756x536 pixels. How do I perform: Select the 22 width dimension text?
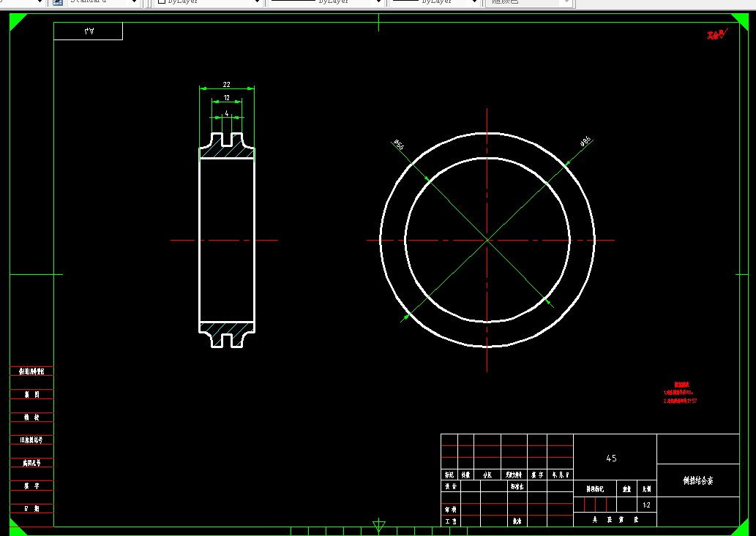[x=227, y=84]
